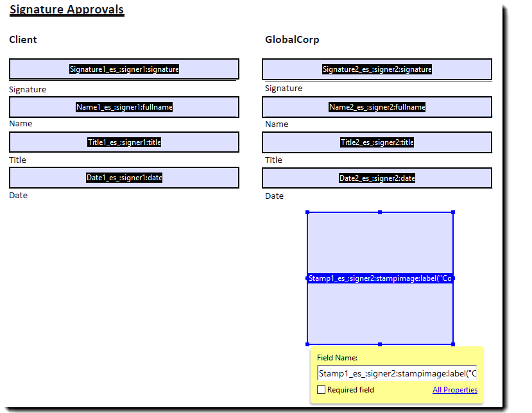
Task: Click inside the Field Name text box
Action: (397, 373)
